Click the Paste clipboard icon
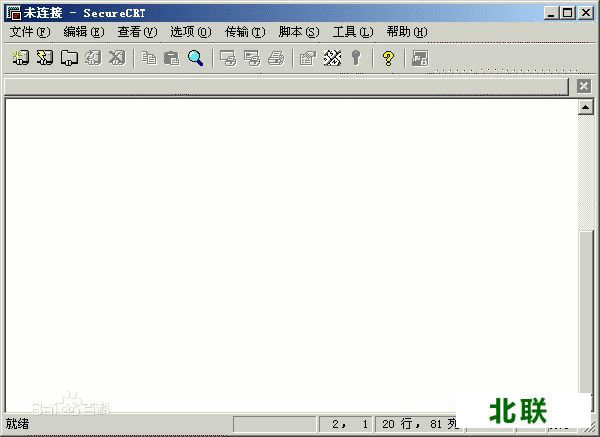The width and height of the screenshot is (600, 437). tap(171, 58)
